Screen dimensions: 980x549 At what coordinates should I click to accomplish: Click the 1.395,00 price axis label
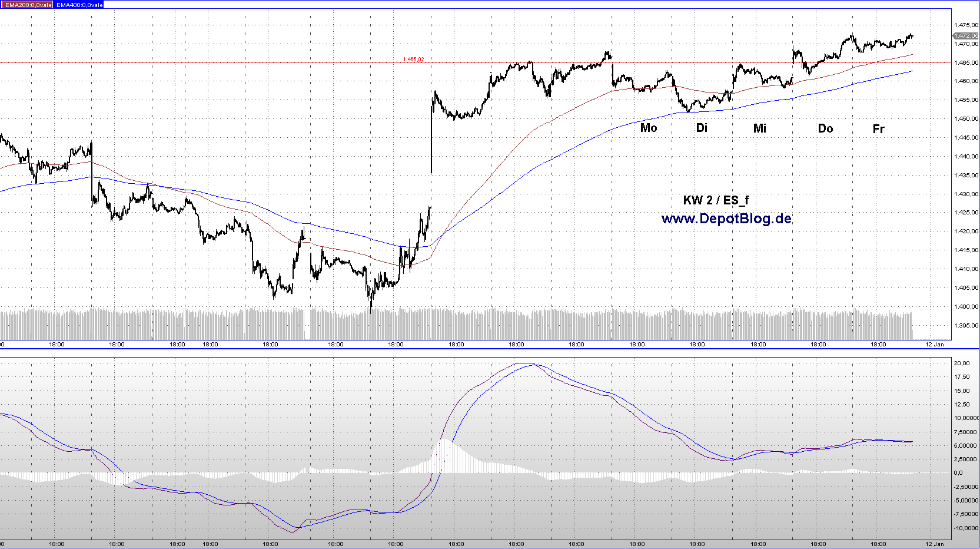tap(966, 326)
